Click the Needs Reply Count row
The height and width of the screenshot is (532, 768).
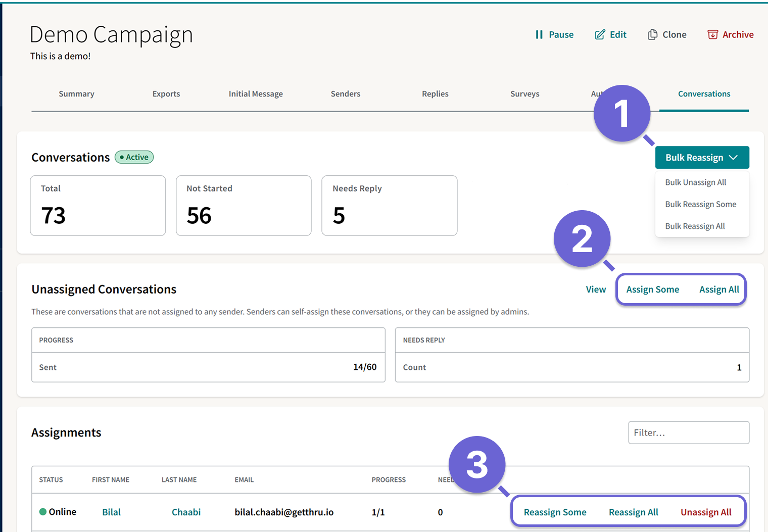572,367
